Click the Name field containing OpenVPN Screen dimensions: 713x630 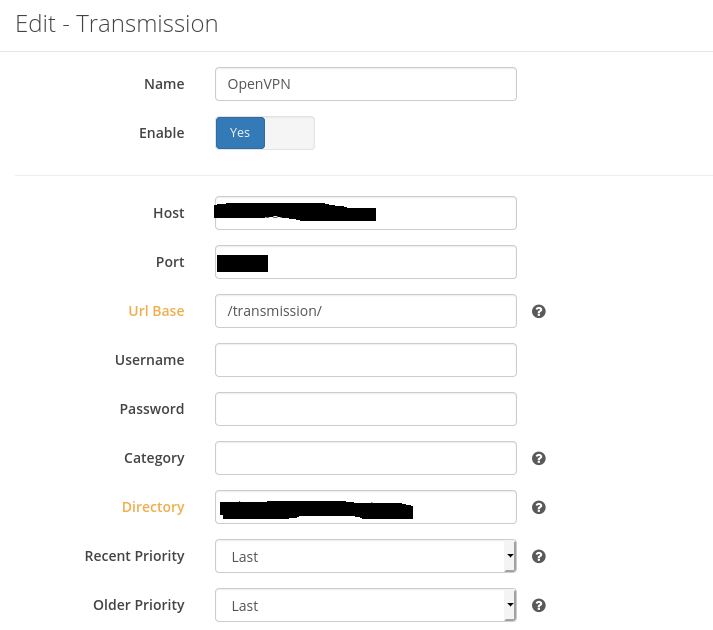pyautogui.click(x=365, y=85)
